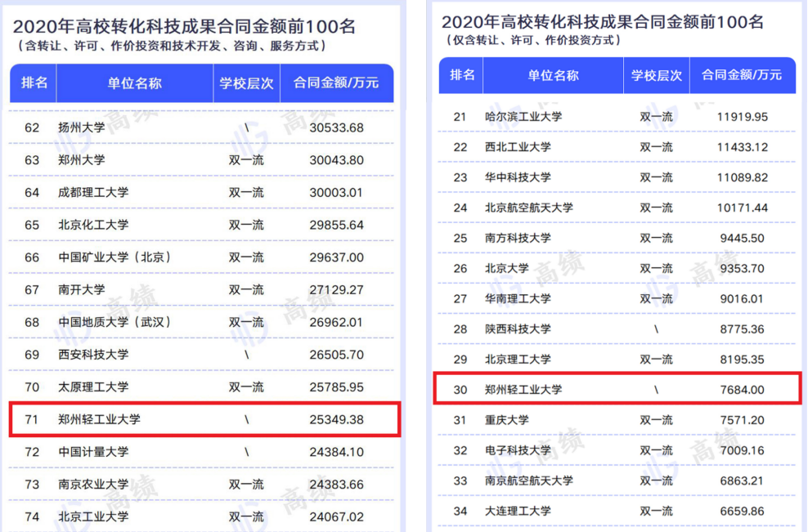
Task: Click 学校层次 header in the left table
Action: 246,83
